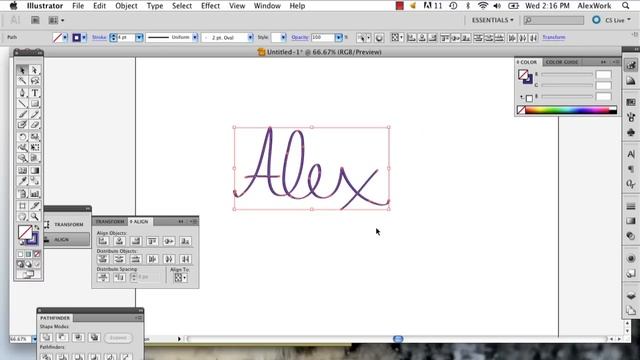This screenshot has height=360, width=640.
Task: Click Horizontal Align Left in Align panel
Action: coord(103,241)
